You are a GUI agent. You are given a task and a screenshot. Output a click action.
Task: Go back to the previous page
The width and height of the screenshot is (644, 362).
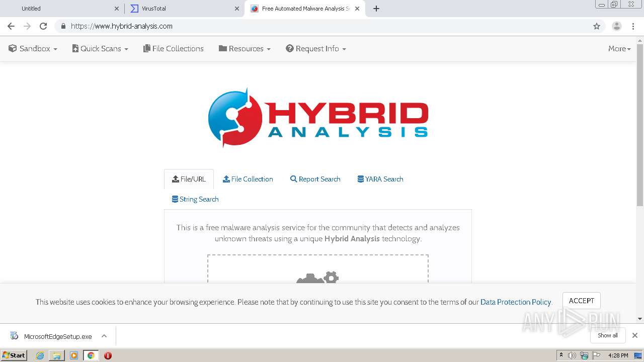pyautogui.click(x=11, y=26)
